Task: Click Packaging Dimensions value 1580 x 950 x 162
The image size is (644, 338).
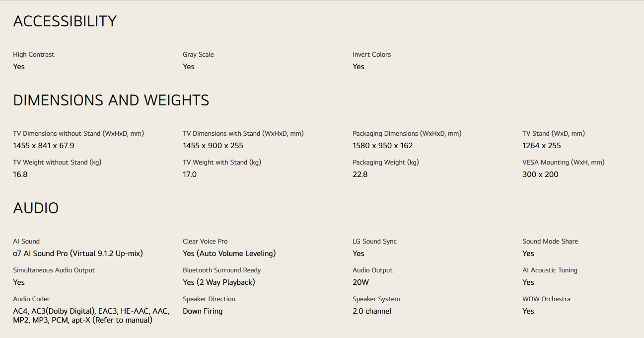Action: pyautogui.click(x=382, y=146)
